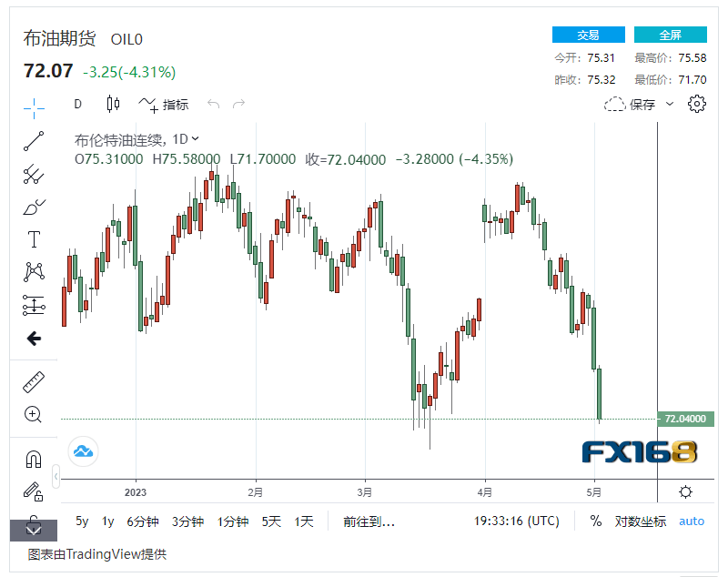
Task: Expand 布伦特油连续 1D legend chevron
Action: pyautogui.click(x=196, y=139)
